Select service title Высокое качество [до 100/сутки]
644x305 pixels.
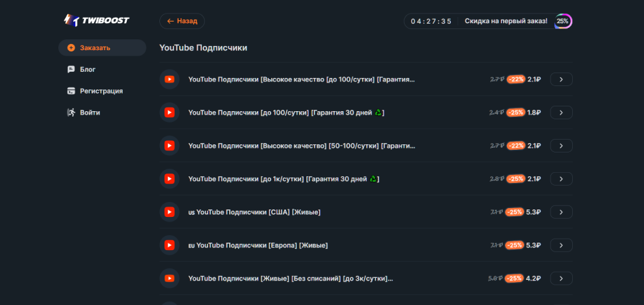pos(302,79)
